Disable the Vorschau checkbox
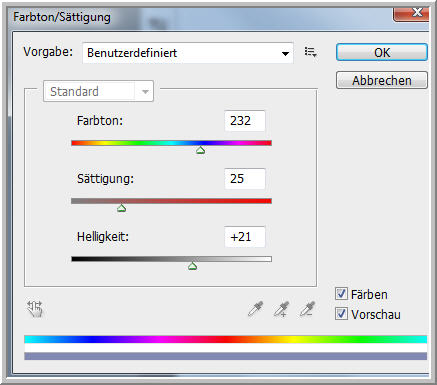437x385 pixels. pos(341,314)
